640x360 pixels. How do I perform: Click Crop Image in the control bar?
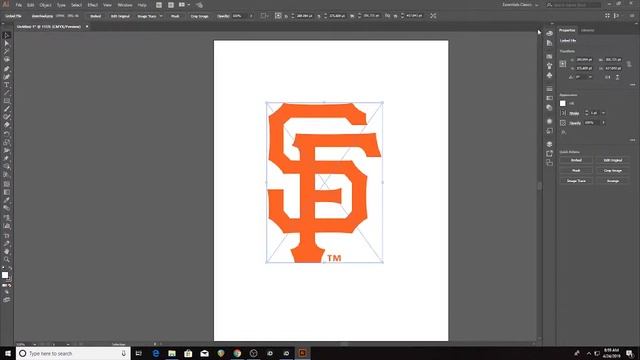[200, 16]
